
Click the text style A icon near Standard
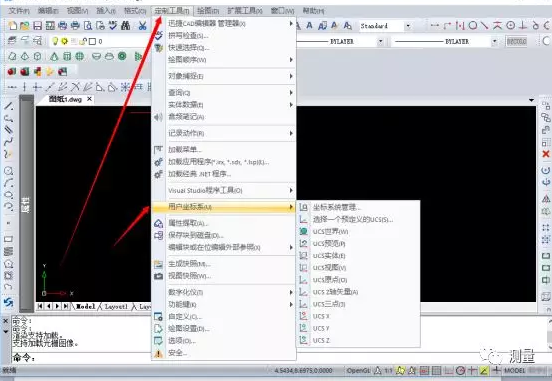309,25
